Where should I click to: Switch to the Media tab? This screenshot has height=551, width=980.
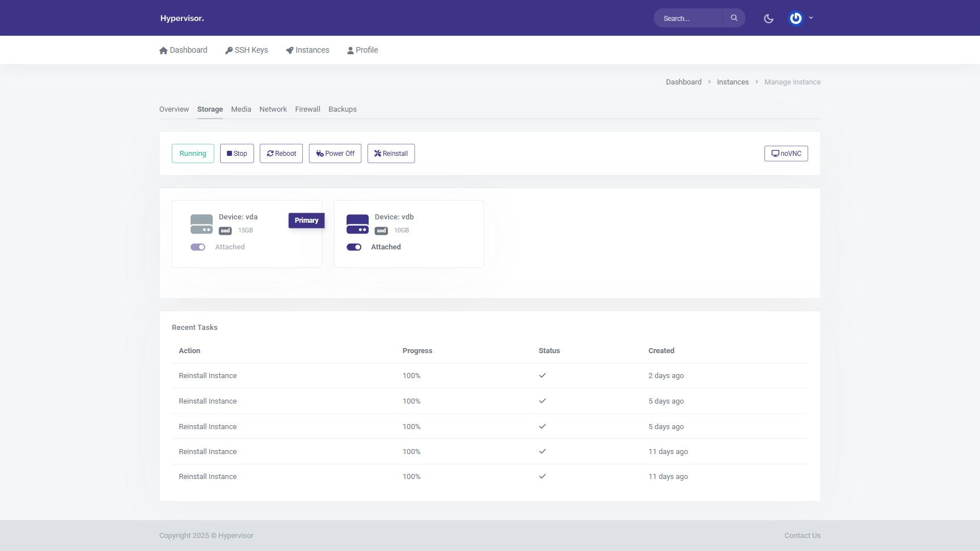coord(241,109)
